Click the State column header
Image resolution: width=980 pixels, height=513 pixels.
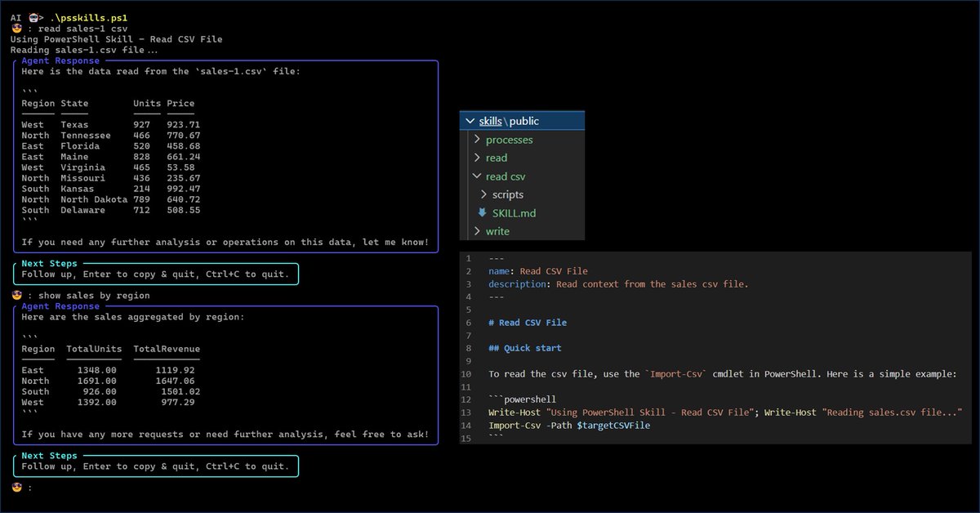[74, 104]
